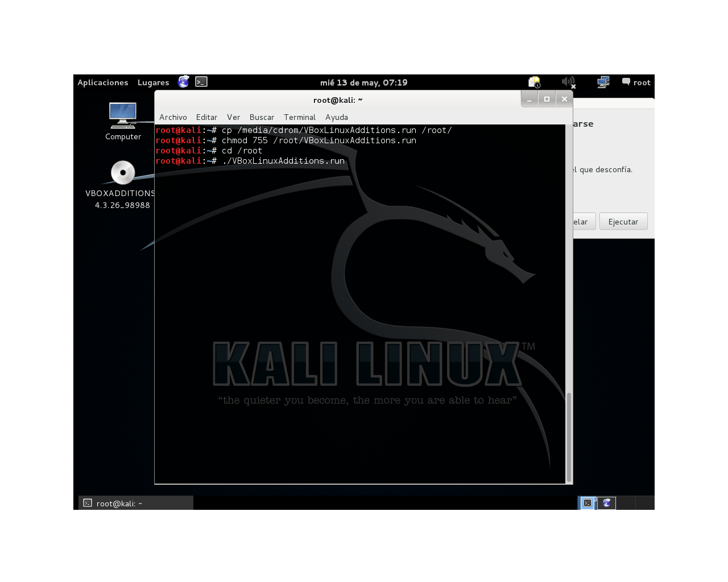Click the ./VBoxLinuxAdditions.run command line

tap(250, 161)
